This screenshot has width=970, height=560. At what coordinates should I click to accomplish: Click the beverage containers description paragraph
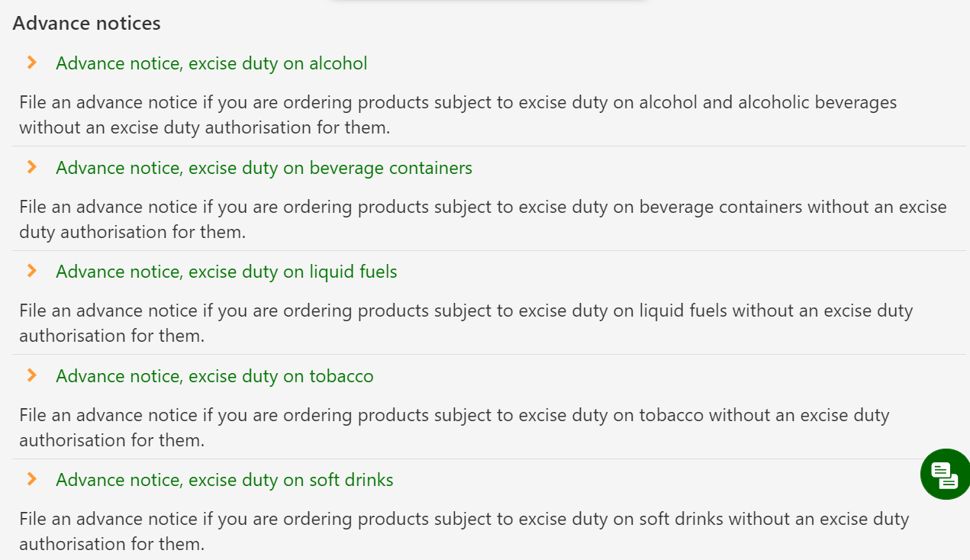coord(482,219)
